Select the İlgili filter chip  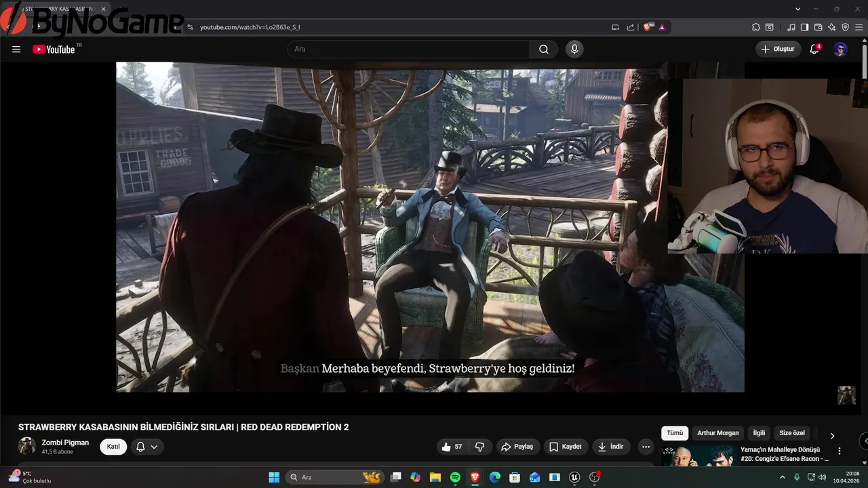[x=759, y=433]
